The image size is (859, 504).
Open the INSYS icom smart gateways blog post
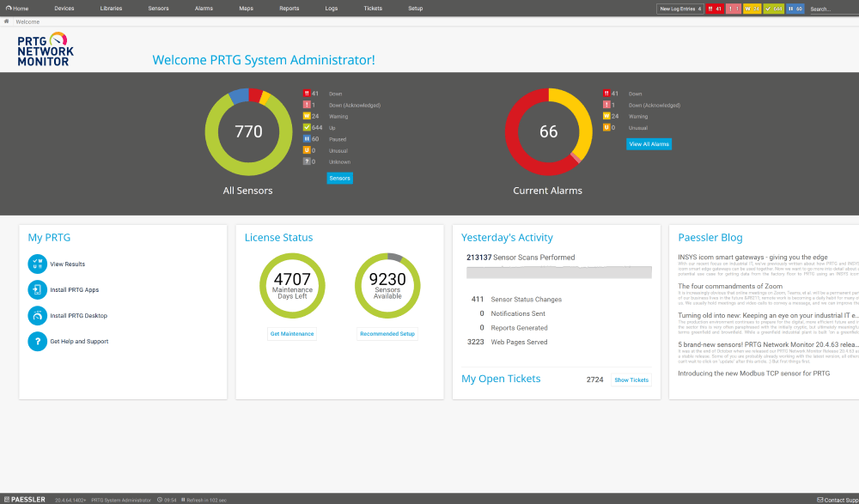(x=752, y=257)
